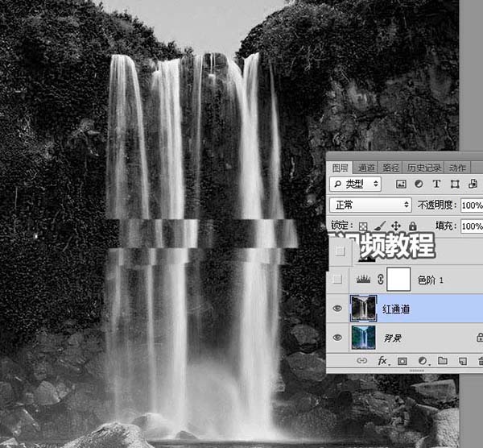The image size is (483, 448).
Task: Click the 不透明度 opacity value field
Action: [472, 205]
